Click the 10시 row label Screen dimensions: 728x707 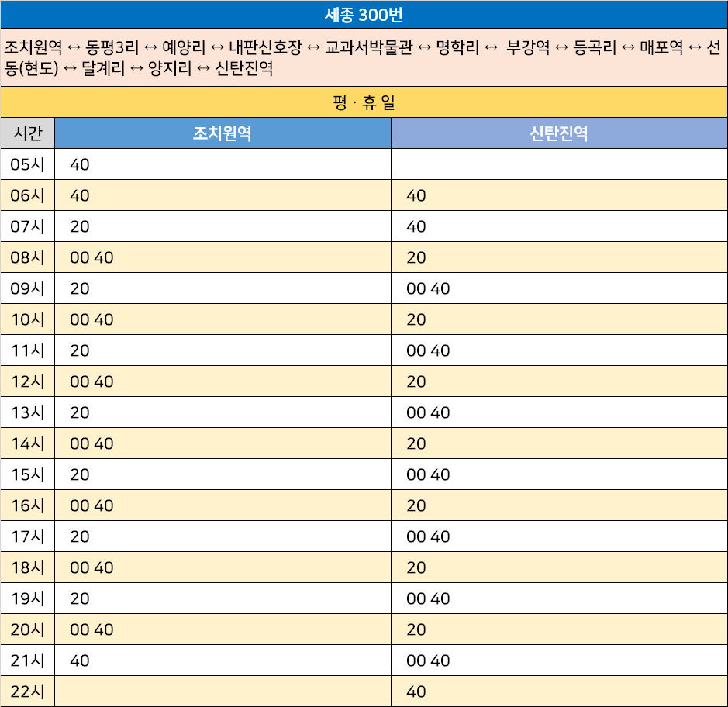pos(27,319)
